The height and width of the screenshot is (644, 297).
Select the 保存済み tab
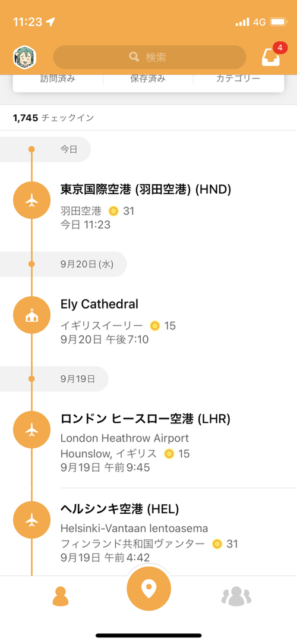148,79
